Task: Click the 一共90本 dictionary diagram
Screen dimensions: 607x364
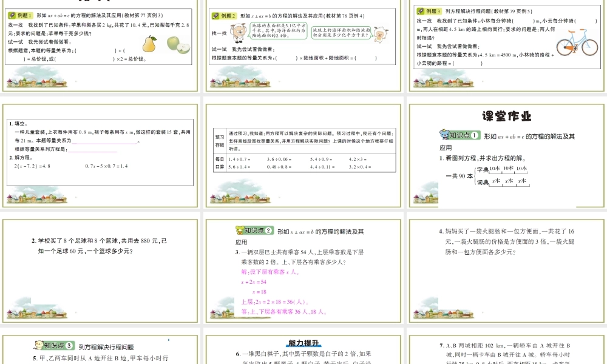Action: coord(486,175)
